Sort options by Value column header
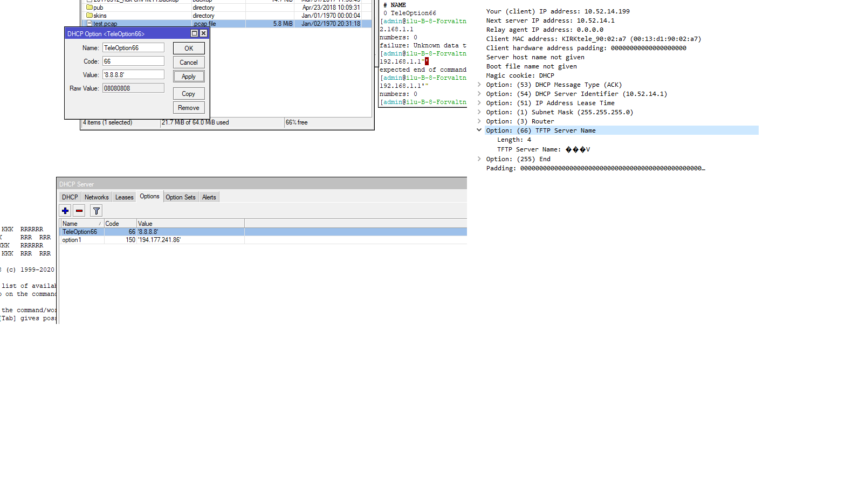 coord(190,224)
